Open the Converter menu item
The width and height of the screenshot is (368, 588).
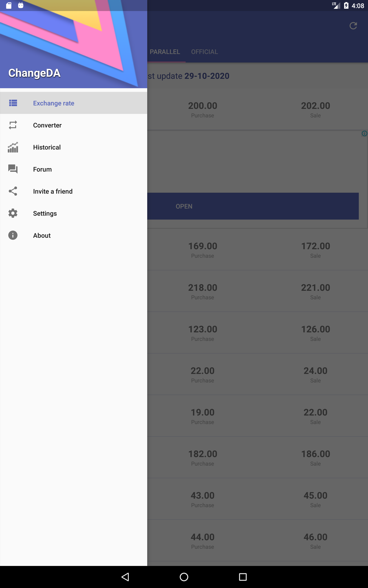[74, 125]
